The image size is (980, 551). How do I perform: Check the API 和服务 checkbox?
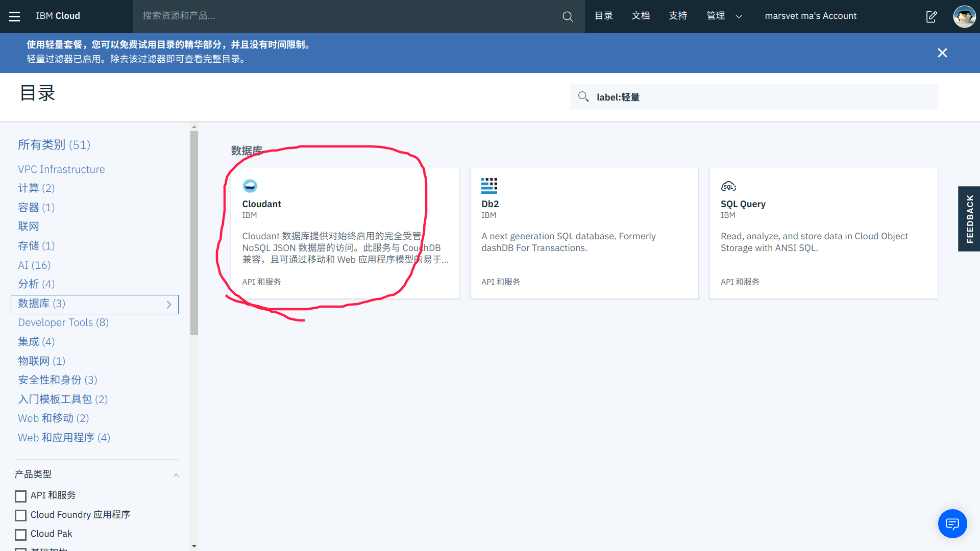(21, 496)
